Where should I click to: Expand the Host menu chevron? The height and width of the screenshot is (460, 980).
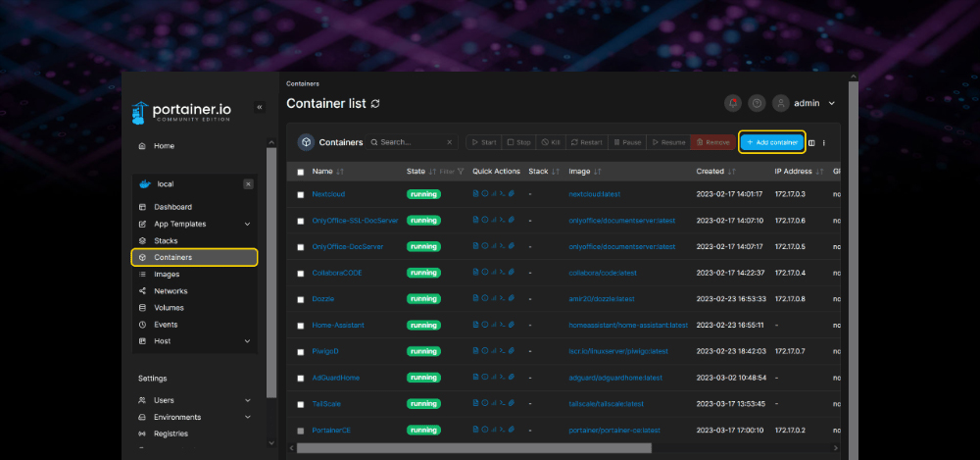[248, 341]
